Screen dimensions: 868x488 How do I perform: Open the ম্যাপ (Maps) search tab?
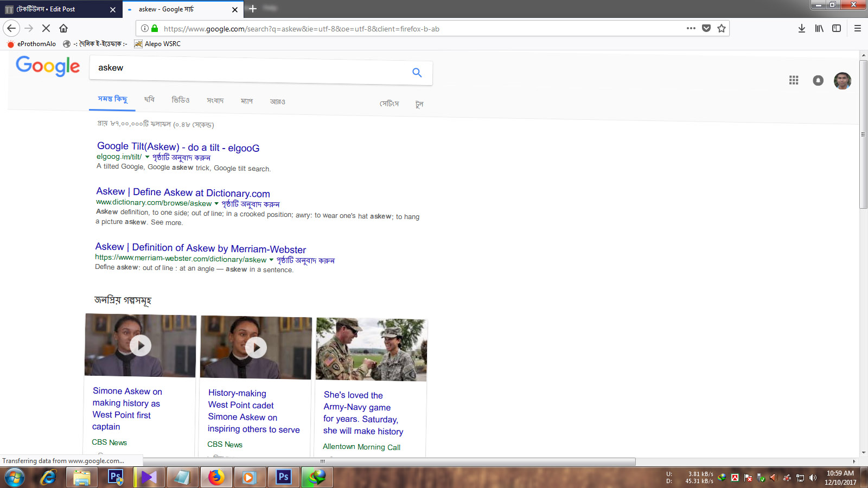(247, 101)
